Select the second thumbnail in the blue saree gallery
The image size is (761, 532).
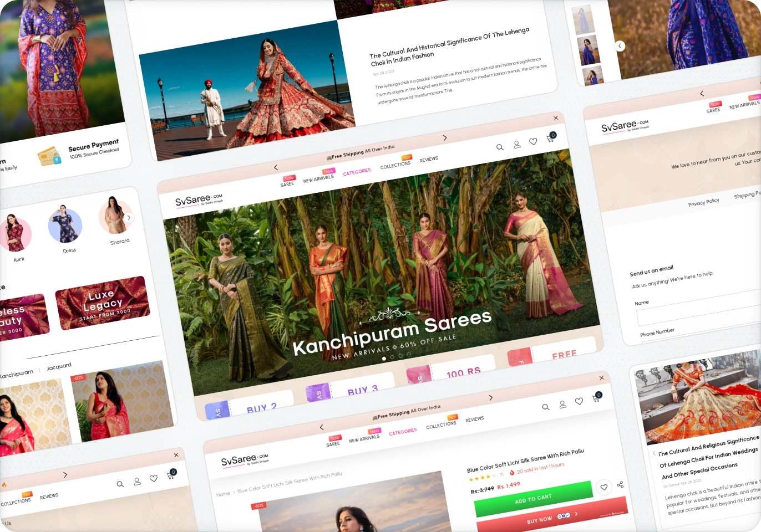pyautogui.click(x=588, y=50)
